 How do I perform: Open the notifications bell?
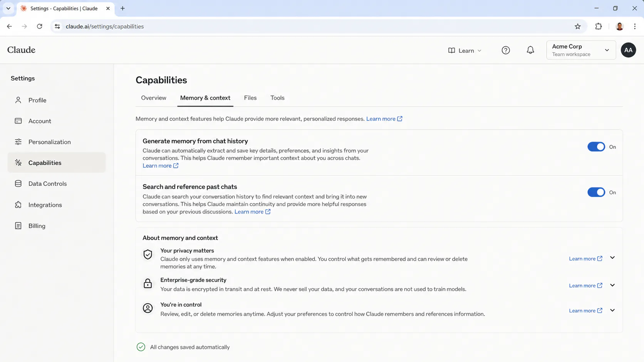coord(530,50)
